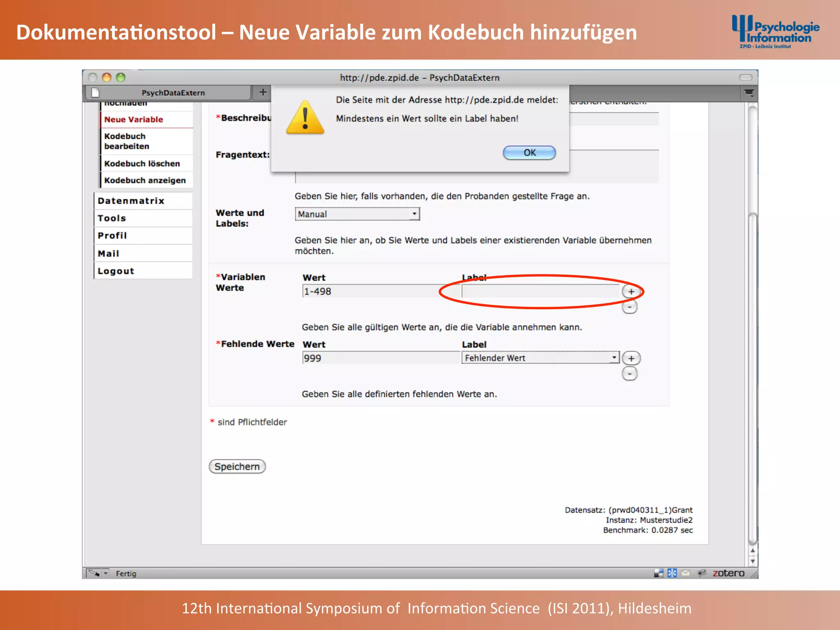The height and width of the screenshot is (630, 840).
Task: Open the Werte und Labels Manual dropdown
Action: [357, 214]
